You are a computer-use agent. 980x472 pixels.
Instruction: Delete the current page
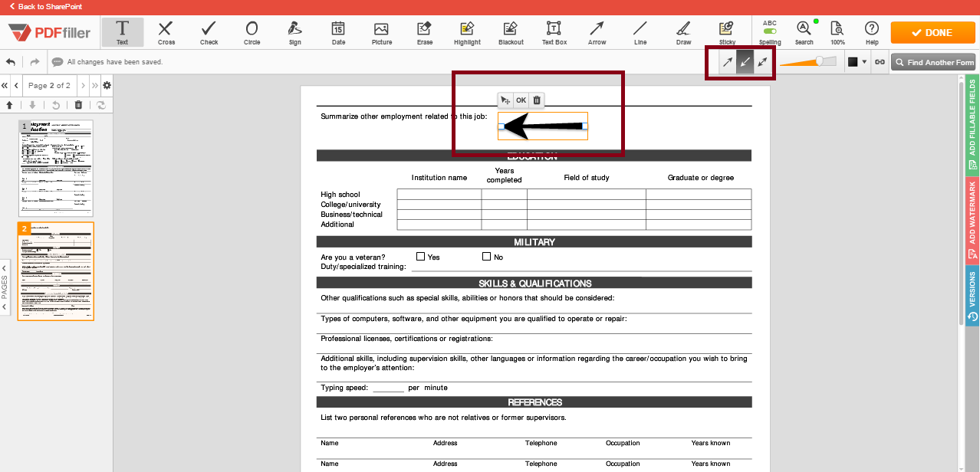[78, 105]
